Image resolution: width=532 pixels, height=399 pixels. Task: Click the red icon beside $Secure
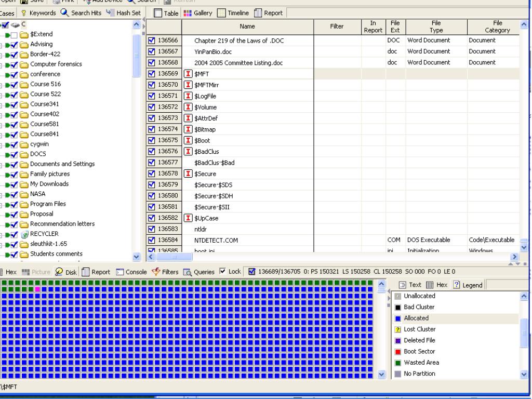(x=188, y=174)
